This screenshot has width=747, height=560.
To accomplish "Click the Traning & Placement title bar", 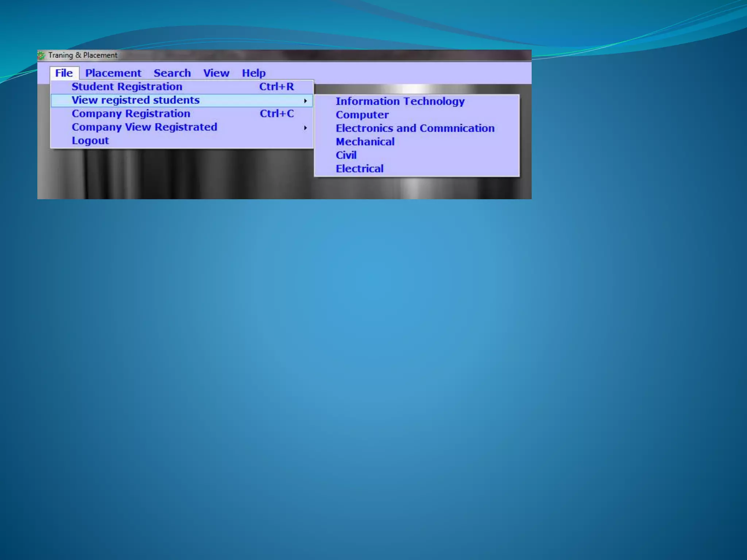I will (292, 55).
